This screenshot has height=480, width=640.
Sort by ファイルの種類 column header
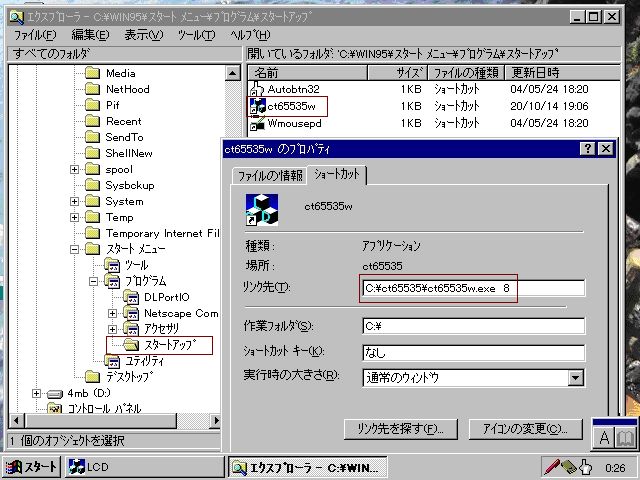pos(467,73)
